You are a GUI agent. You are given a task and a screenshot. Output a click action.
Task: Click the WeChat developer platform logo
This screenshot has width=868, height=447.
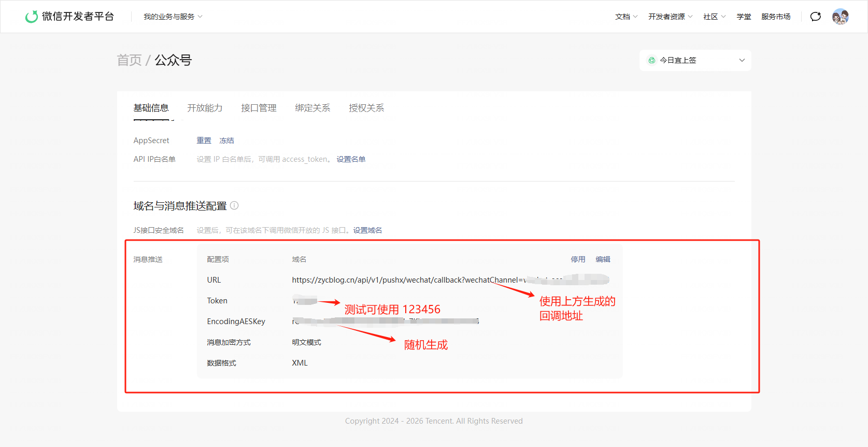point(69,17)
